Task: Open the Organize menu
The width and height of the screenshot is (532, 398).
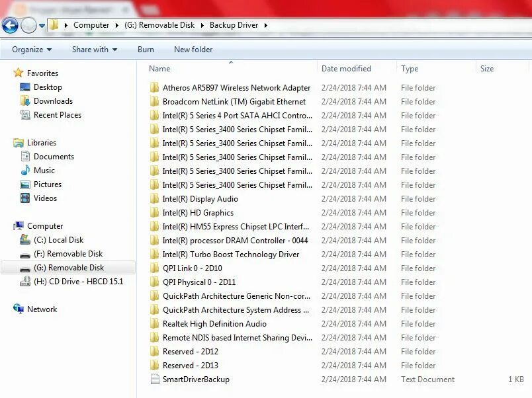Action: (32, 50)
